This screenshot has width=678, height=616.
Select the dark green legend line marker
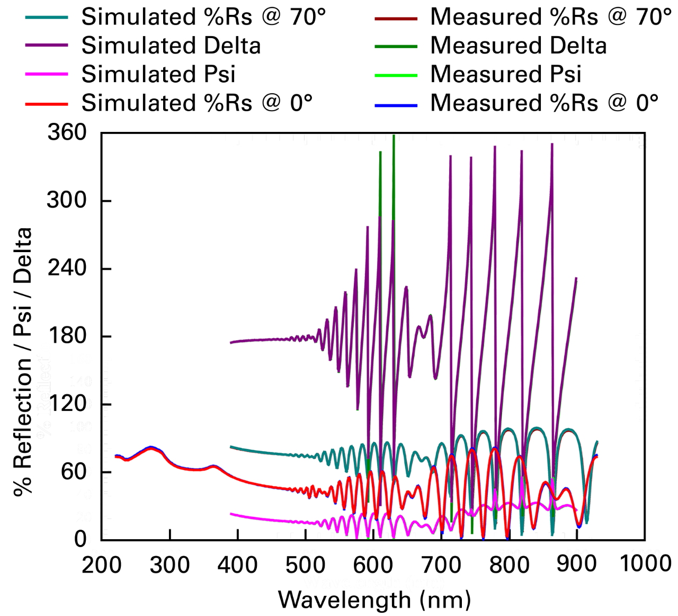coord(396,47)
